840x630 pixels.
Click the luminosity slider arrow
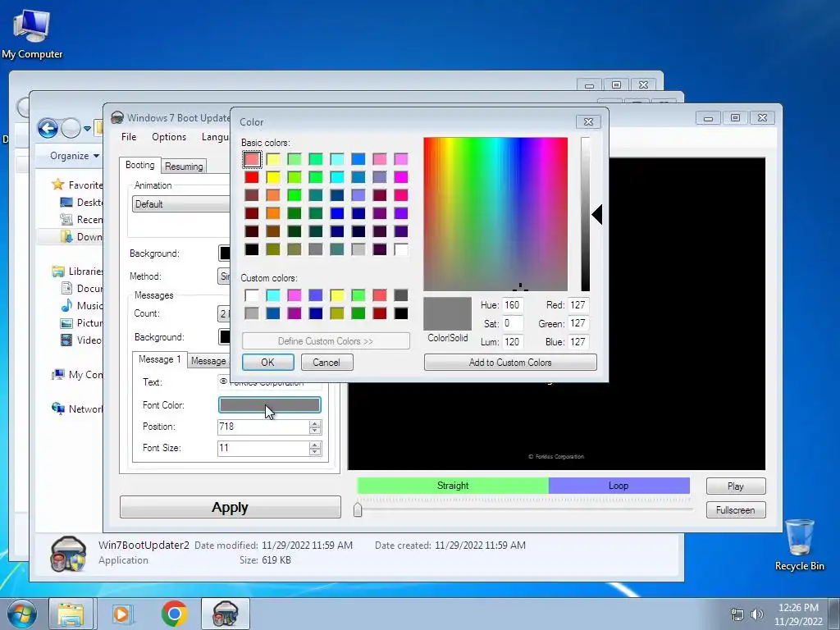pos(597,214)
